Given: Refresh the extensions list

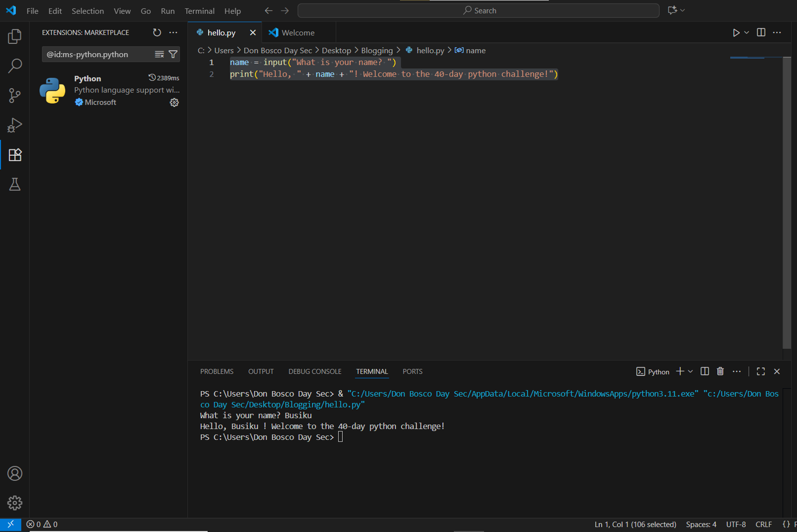Looking at the screenshot, I should click(157, 32).
